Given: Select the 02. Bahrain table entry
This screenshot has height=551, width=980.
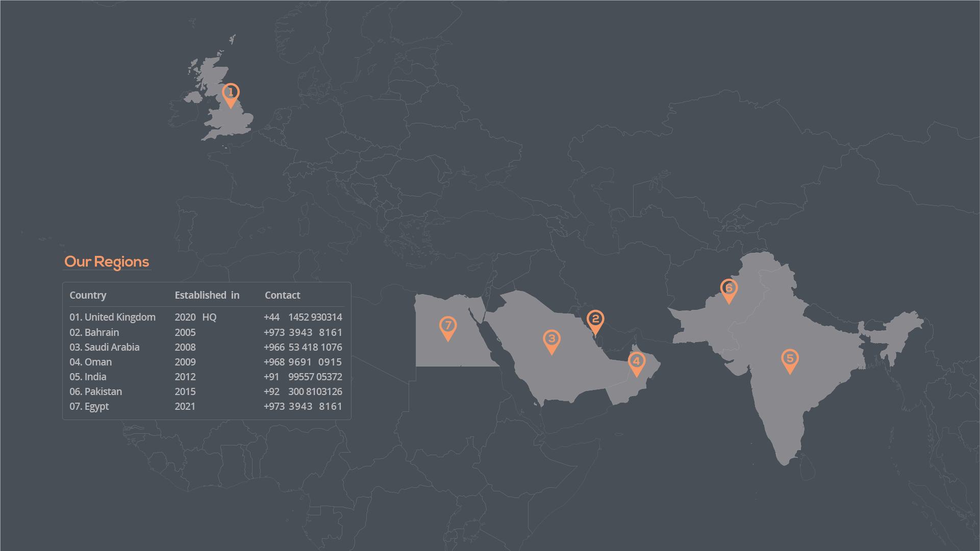Looking at the screenshot, I should point(94,332).
